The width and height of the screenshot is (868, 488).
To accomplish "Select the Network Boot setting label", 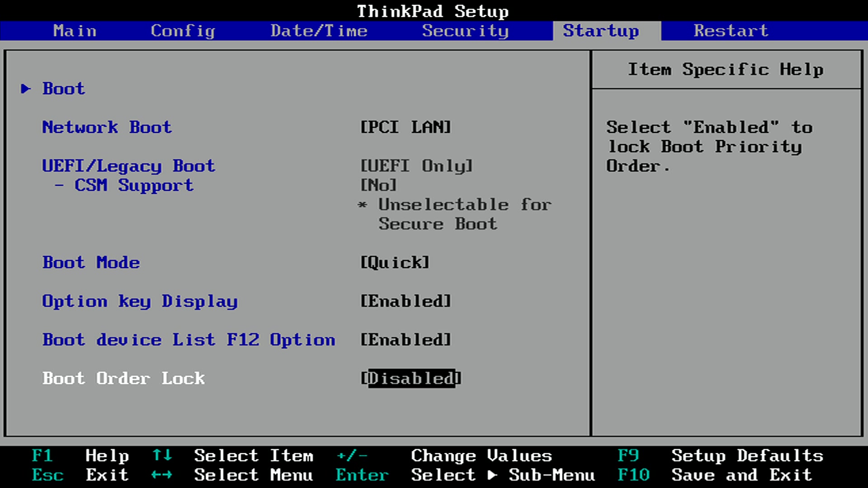I will click(x=107, y=127).
